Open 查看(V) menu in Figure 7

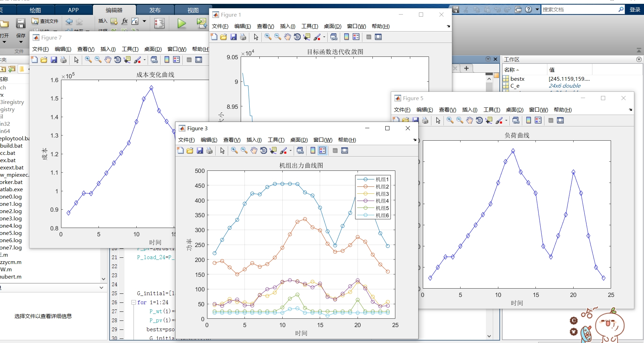[x=86, y=49]
